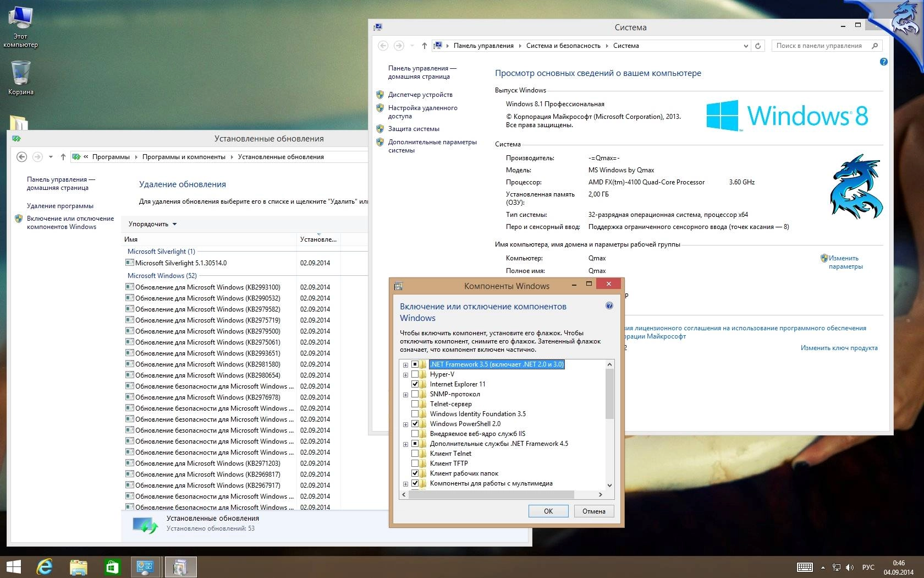Launch Internet Explorer from the taskbar

(x=45, y=567)
